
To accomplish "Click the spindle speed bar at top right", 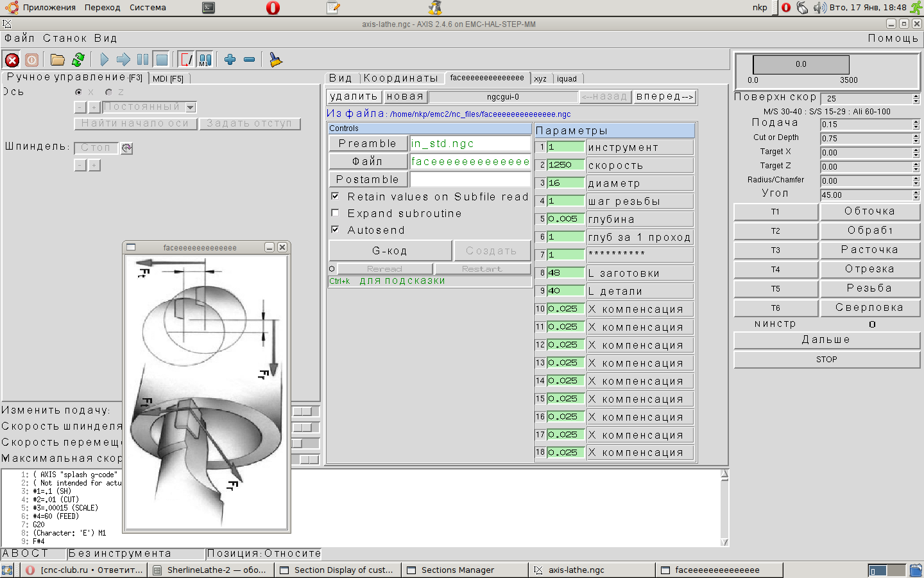I will 801,64.
